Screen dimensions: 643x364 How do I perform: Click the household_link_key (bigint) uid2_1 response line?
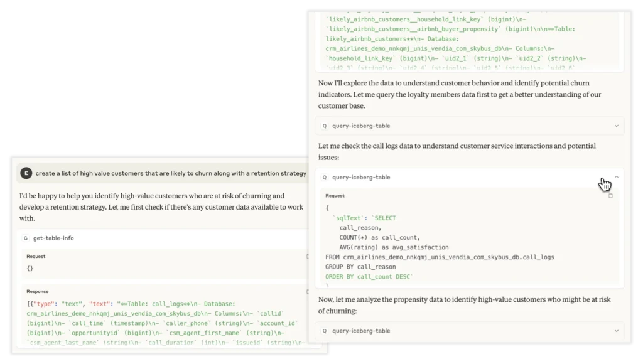[x=456, y=58]
